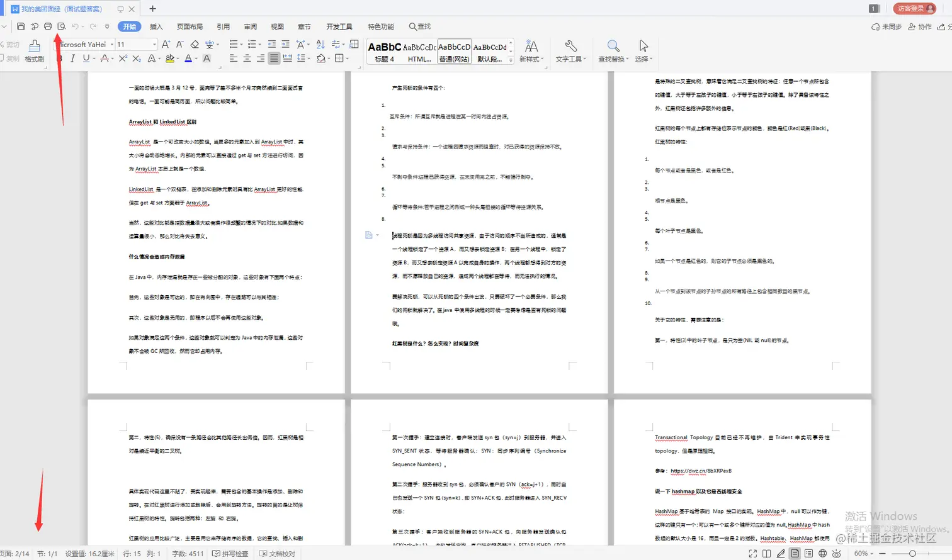Click the Save icon in quick toolbar
Screen dimensions: 952x560
pos(21,26)
